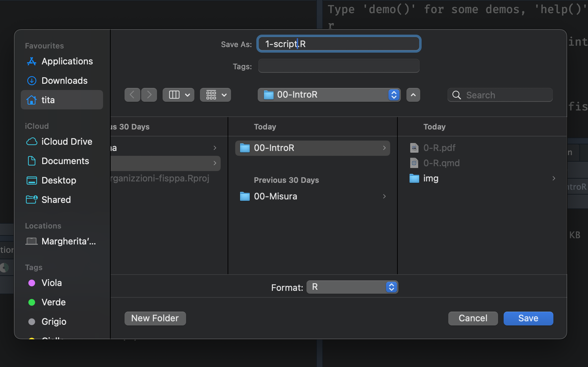Go to Downloads in the sidebar
Screen dimensions: 588x367
[64, 81]
